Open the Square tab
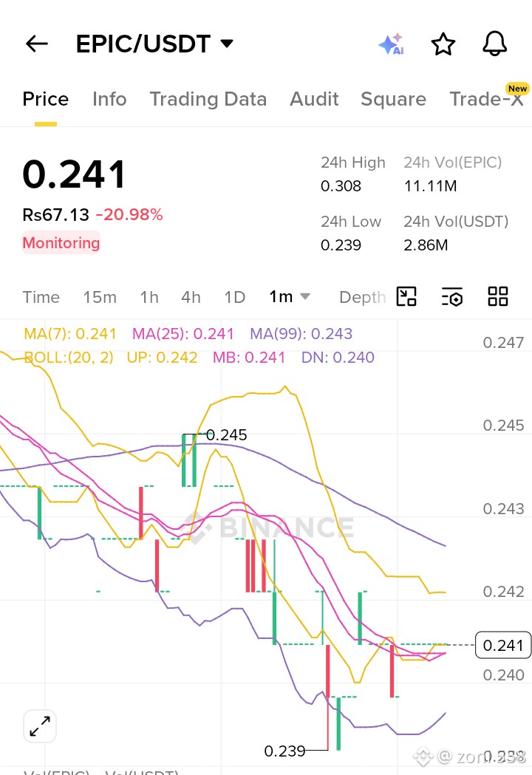 point(394,99)
